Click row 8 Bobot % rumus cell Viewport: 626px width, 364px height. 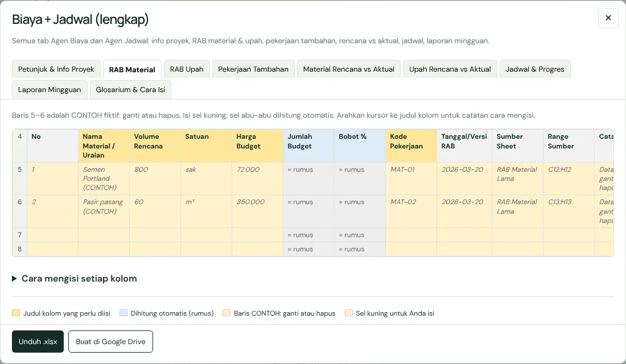pyautogui.click(x=360, y=249)
